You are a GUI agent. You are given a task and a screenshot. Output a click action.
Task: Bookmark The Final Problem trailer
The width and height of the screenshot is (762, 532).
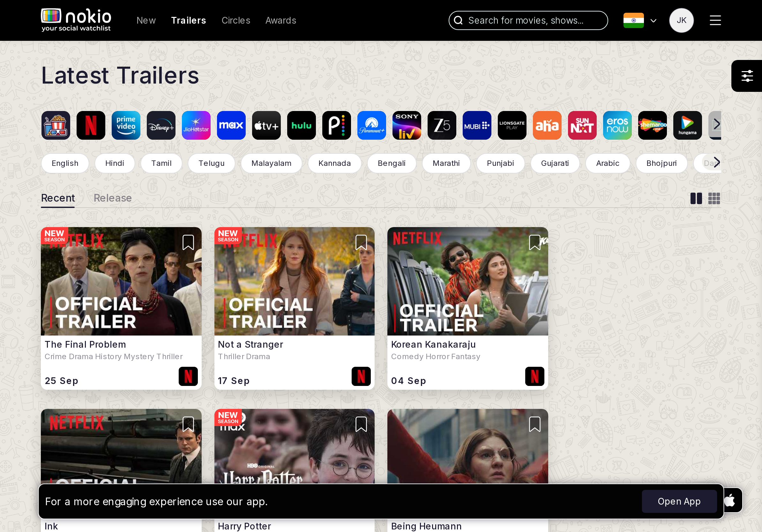188,242
